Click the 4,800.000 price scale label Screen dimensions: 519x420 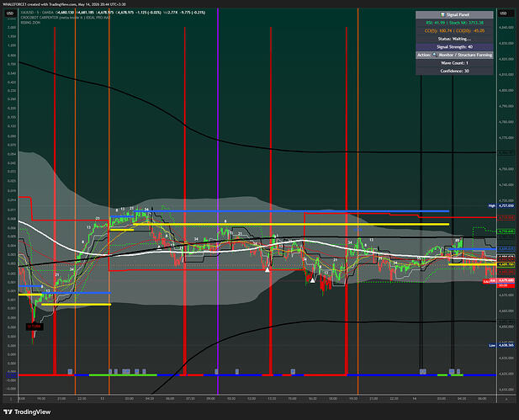click(x=506, y=90)
